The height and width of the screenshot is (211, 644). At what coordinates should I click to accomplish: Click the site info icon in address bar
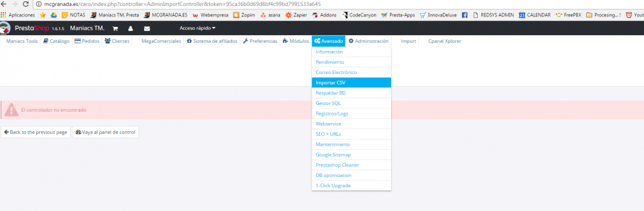pos(39,4)
